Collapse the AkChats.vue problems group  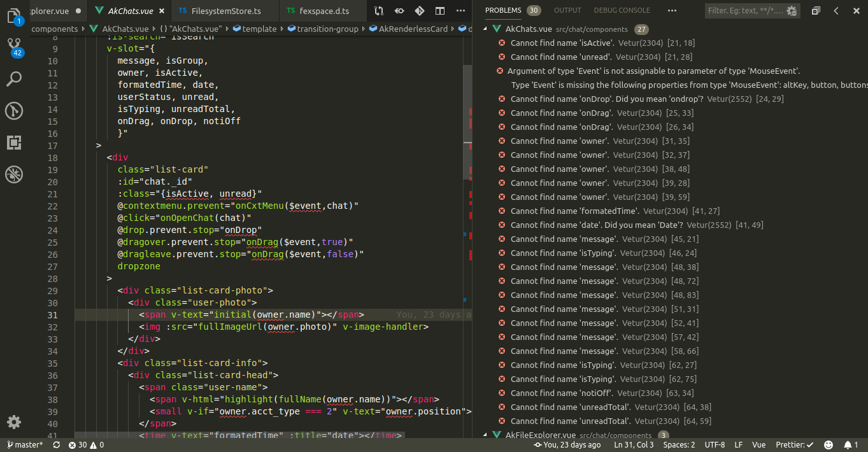click(x=485, y=29)
